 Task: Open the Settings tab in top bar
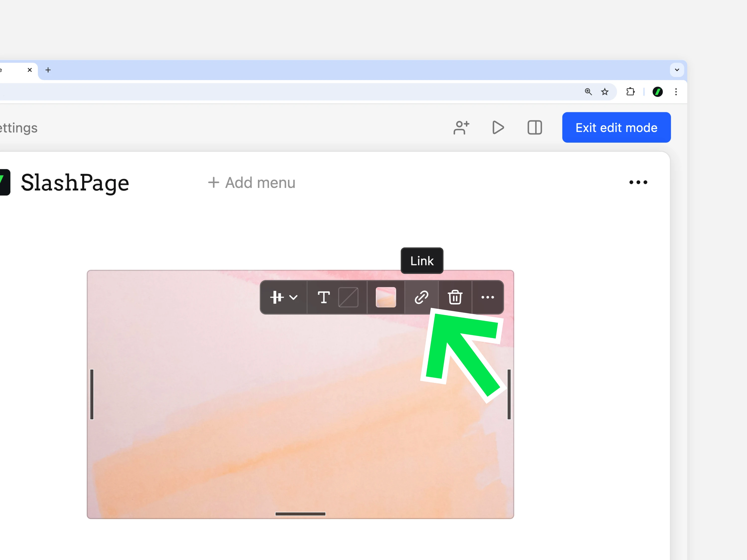[19, 128]
